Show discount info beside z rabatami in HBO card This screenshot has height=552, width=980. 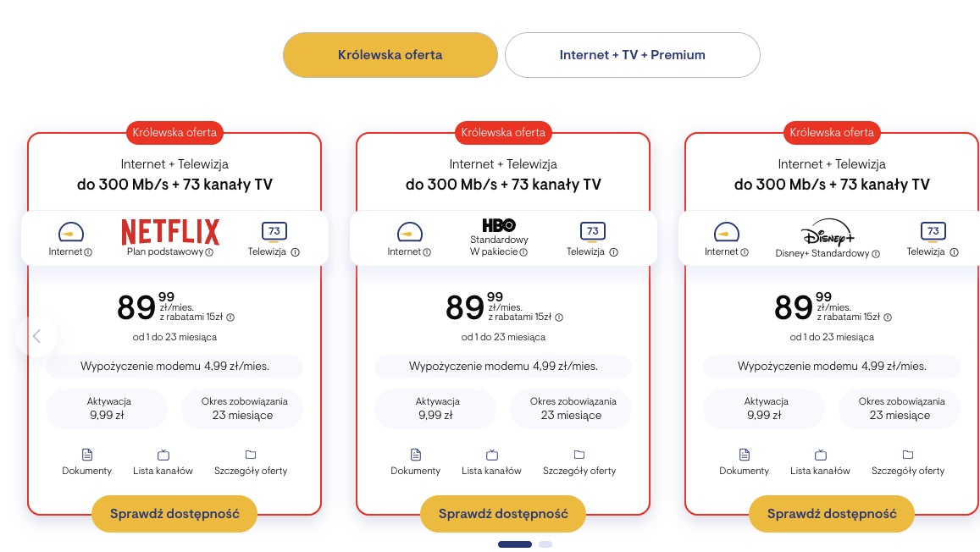[559, 317]
